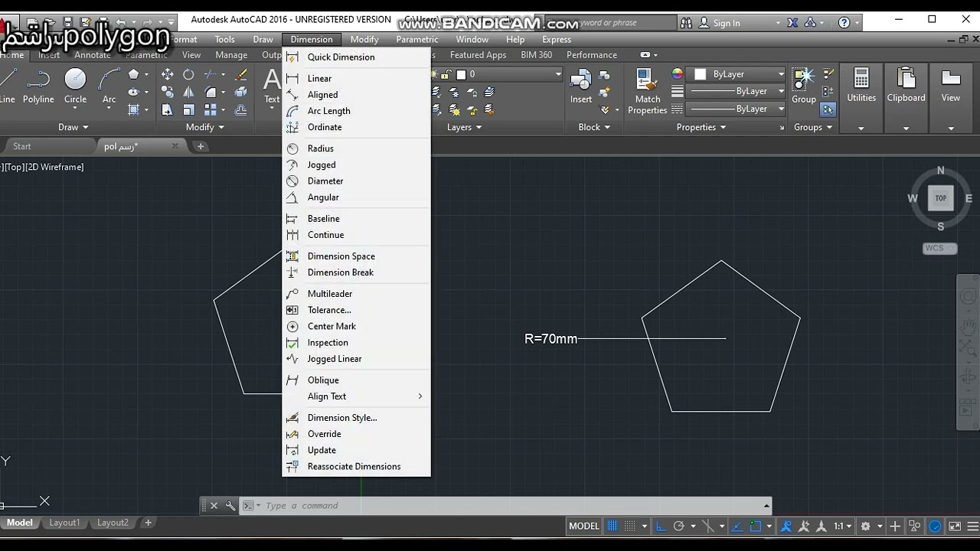Switch to the Start tab
This screenshot has height=551, width=980.
coord(22,146)
